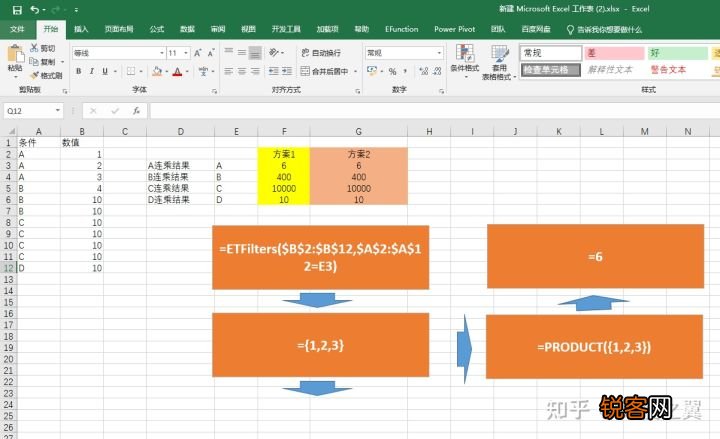Click the Tell Me search box
The image size is (720, 439).
(x=604, y=30)
